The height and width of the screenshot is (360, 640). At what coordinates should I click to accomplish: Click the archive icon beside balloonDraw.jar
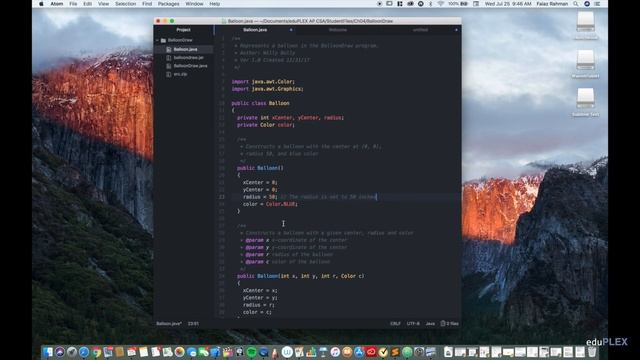pyautogui.click(x=169, y=58)
